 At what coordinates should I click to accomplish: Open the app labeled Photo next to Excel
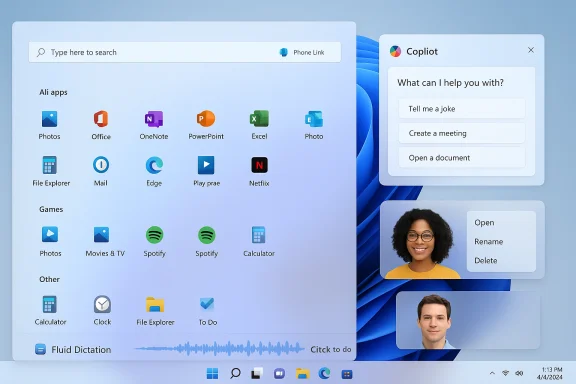point(314,125)
